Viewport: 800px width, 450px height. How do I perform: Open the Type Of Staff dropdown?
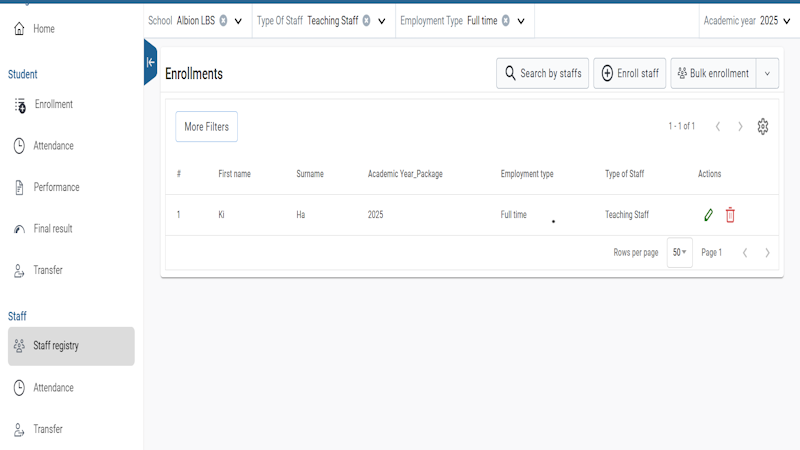click(x=382, y=21)
